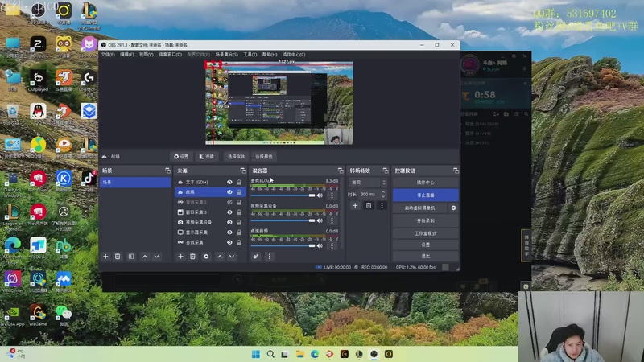This screenshot has width=644, height=362.
Task: Open advanced audio properties gear in the 混合器 panel
Action: pyautogui.click(x=256, y=257)
